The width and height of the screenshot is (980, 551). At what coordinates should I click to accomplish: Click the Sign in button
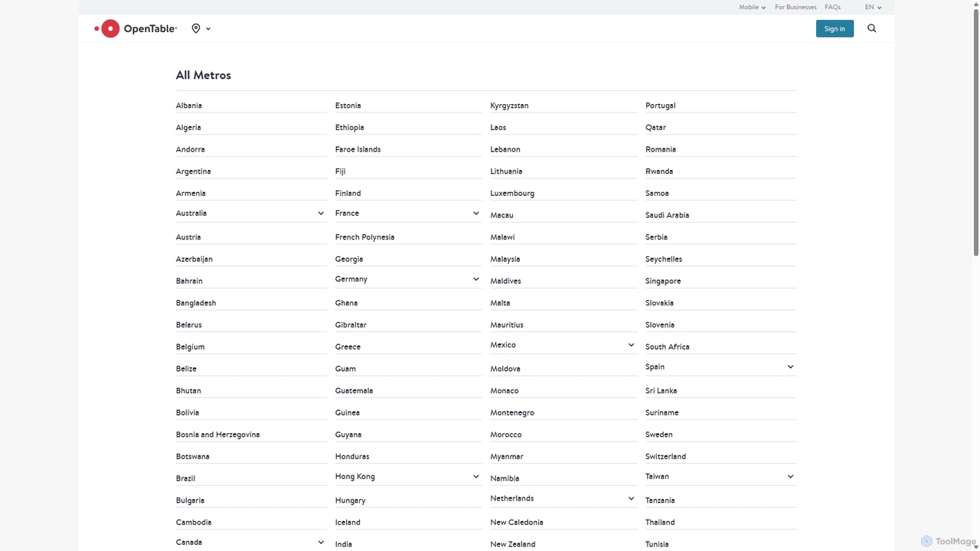[835, 28]
